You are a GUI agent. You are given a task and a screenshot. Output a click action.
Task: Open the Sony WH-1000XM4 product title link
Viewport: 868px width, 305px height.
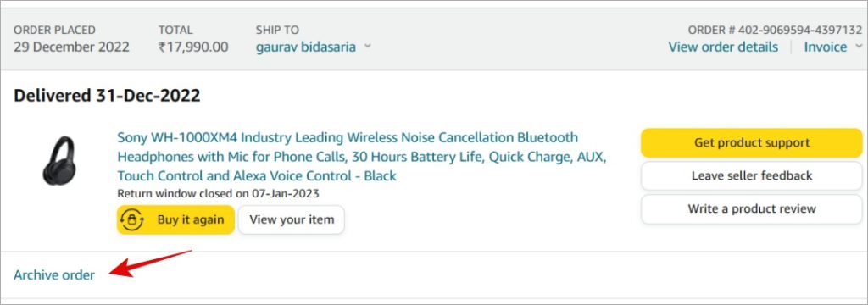(362, 157)
